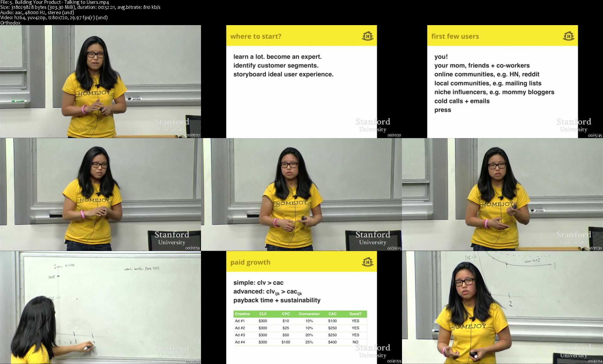Click the 'Orthodox' text in the header
Image resolution: width=603 pixels, height=364 pixels.
[10, 23]
